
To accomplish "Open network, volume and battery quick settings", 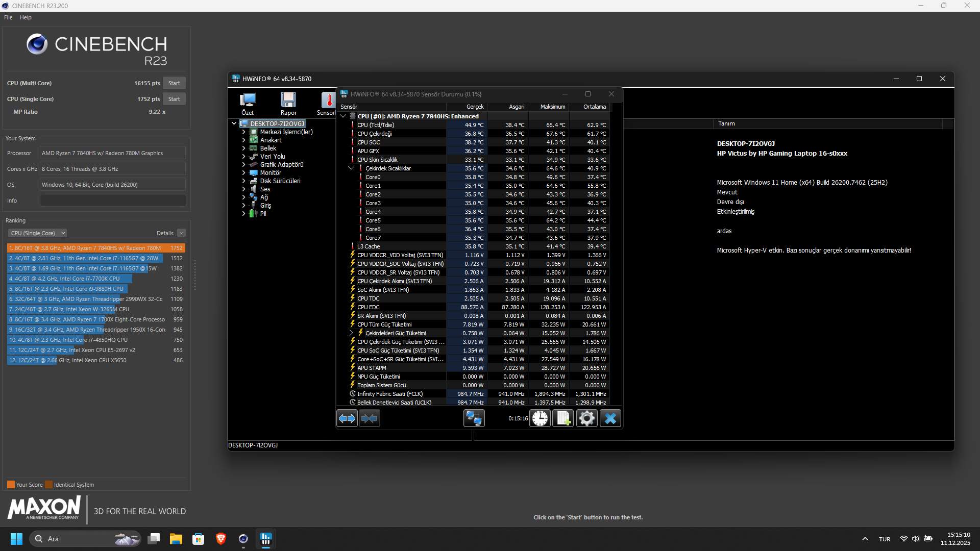I will [916, 539].
